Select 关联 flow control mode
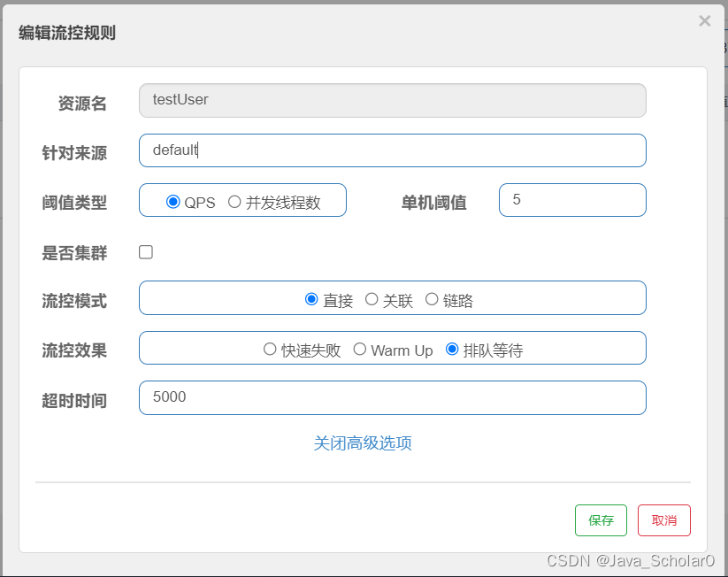728x577 pixels. click(372, 299)
